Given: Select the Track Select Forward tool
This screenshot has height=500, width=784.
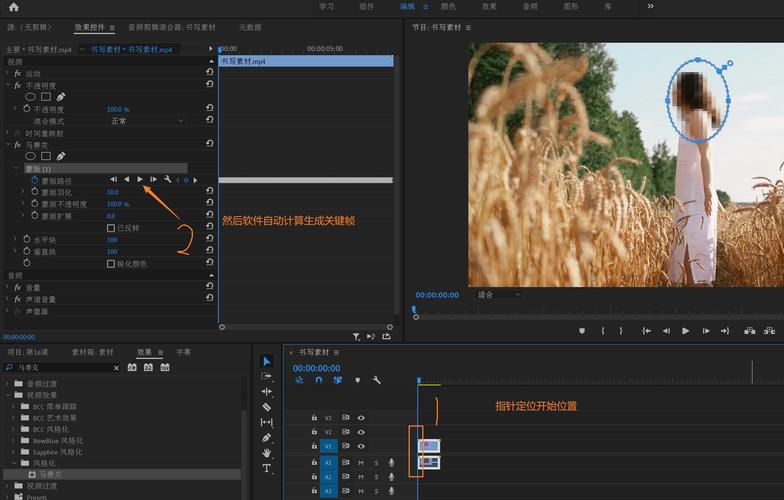Looking at the screenshot, I should coord(266,376).
